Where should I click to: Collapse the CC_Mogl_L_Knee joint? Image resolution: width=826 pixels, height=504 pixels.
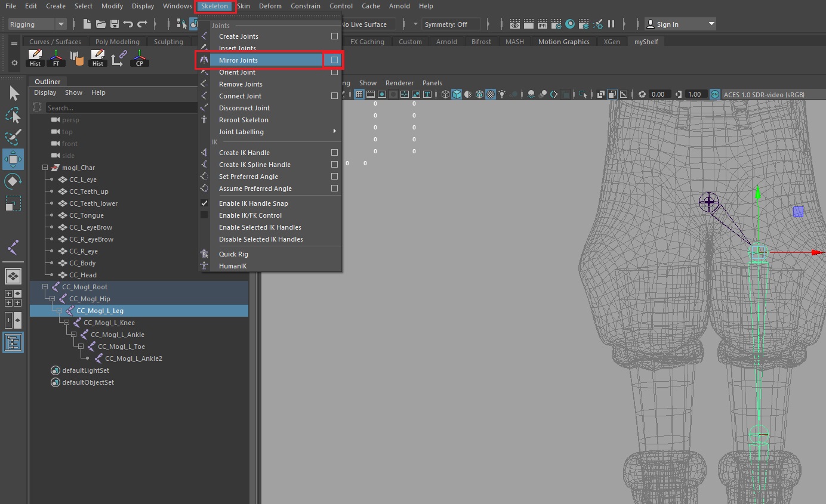[x=66, y=323]
